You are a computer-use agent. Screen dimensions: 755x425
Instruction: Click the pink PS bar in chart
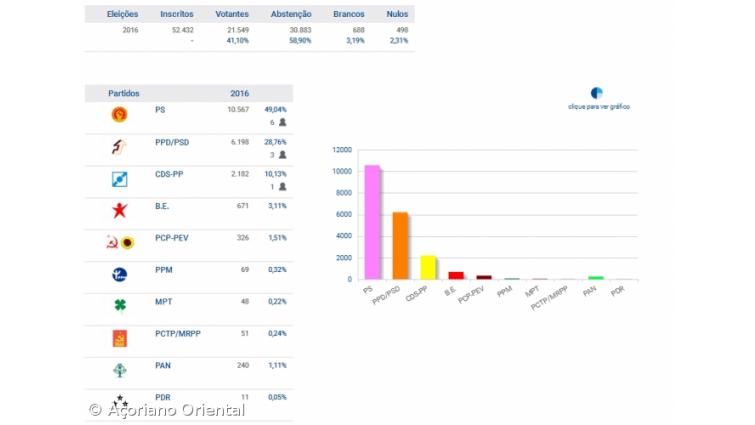tap(372, 222)
